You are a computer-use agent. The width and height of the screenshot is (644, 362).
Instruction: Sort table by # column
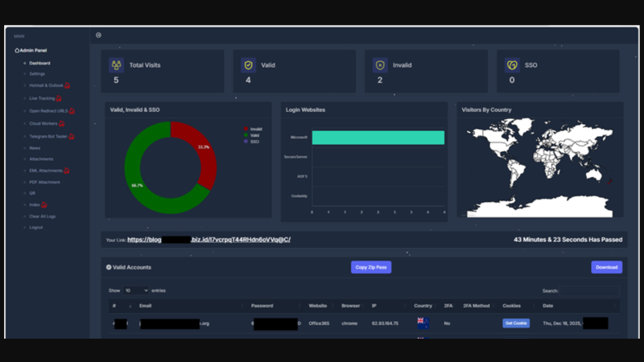[122, 306]
